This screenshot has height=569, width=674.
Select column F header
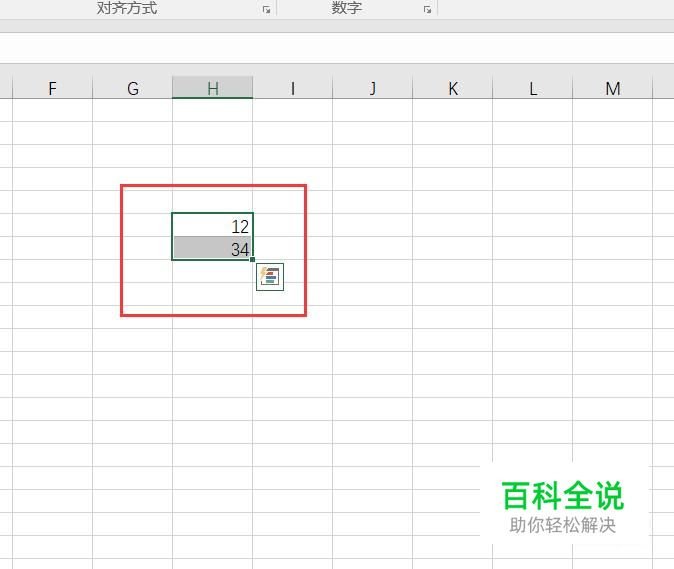point(52,88)
